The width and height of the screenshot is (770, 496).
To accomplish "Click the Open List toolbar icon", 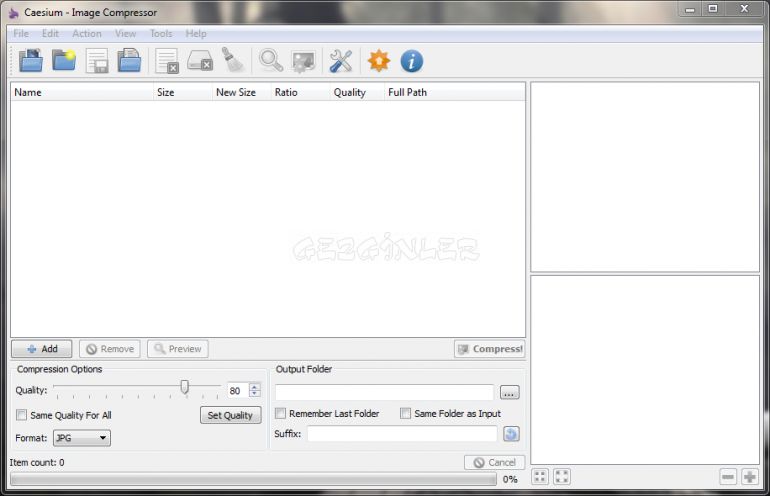I will [x=130, y=61].
